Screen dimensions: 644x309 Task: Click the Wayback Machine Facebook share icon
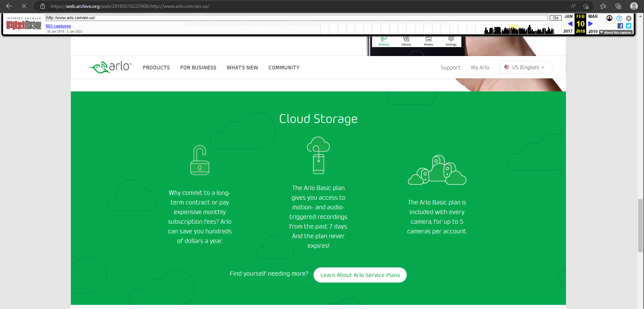[x=620, y=26]
